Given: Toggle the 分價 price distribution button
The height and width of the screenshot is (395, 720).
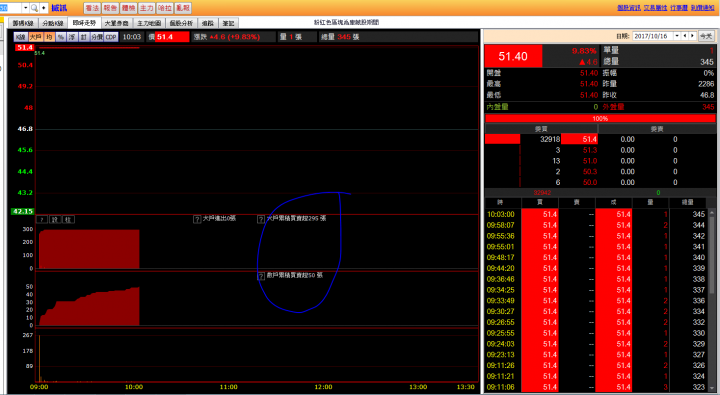Looking at the screenshot, I should tap(97, 37).
